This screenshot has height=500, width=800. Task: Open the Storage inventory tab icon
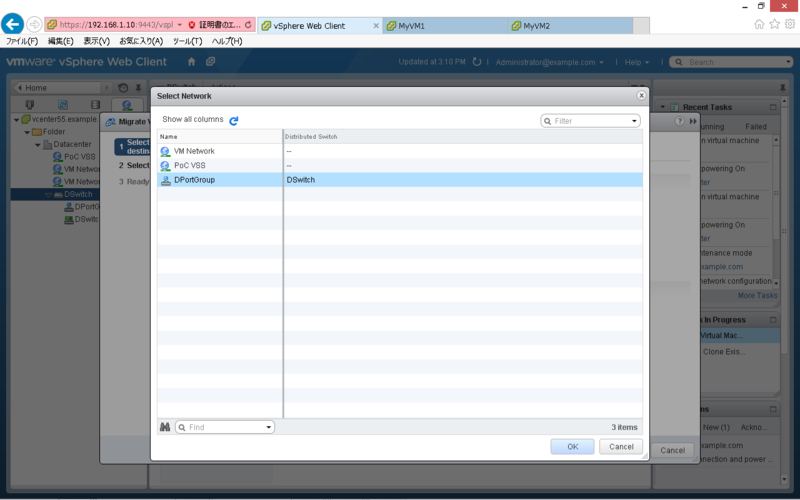[x=95, y=105]
